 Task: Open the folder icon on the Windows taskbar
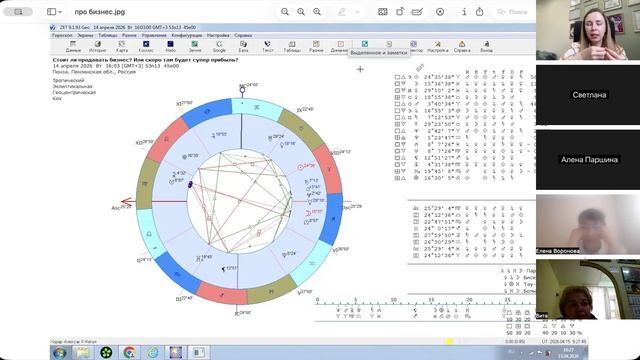[82, 352]
